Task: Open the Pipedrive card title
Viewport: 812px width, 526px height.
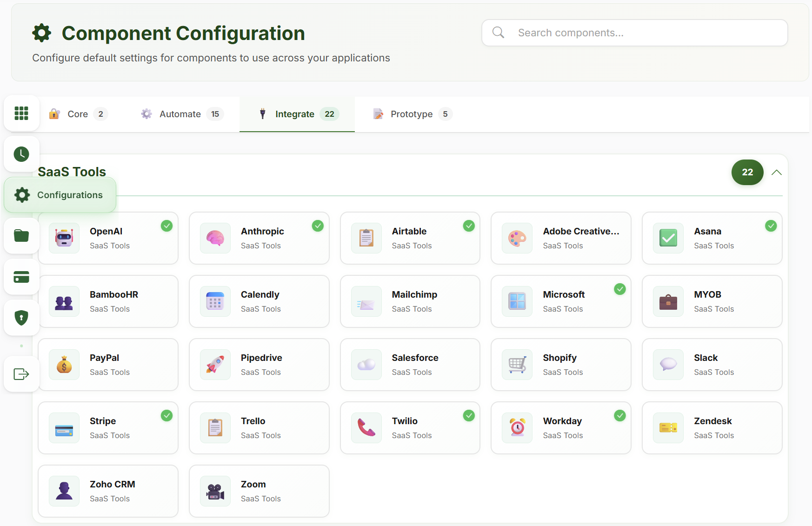Action: 261,358
